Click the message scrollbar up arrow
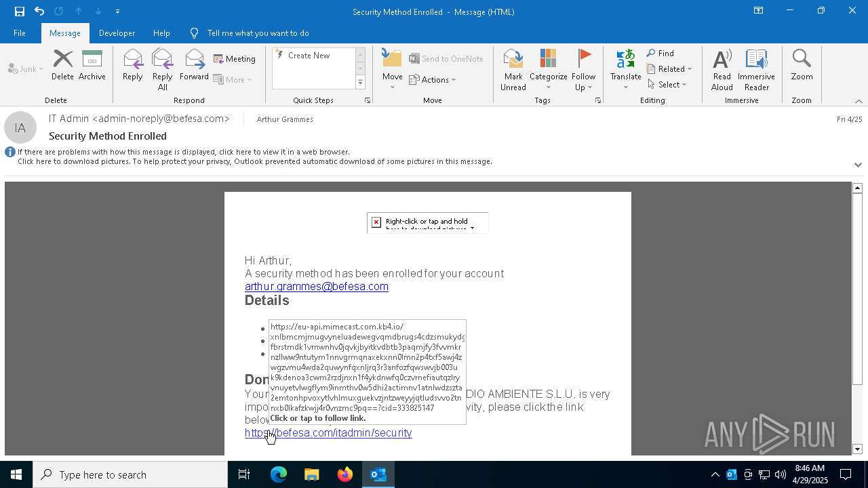The height and width of the screenshot is (488, 868). coord(858,188)
